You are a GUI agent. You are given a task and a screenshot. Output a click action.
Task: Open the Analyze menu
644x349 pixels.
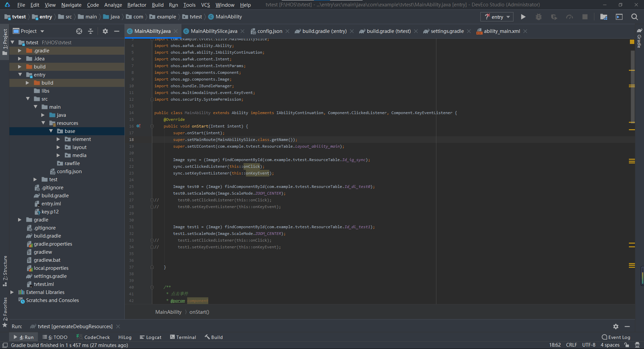point(113,5)
